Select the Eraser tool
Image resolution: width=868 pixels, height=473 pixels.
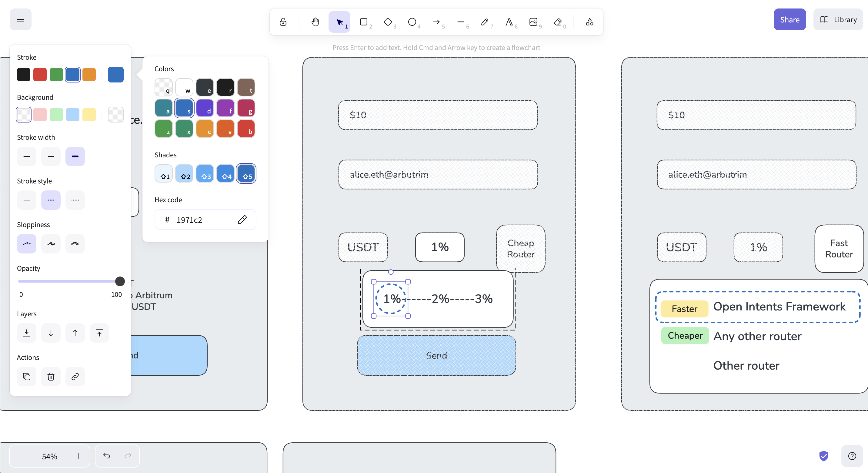(558, 22)
